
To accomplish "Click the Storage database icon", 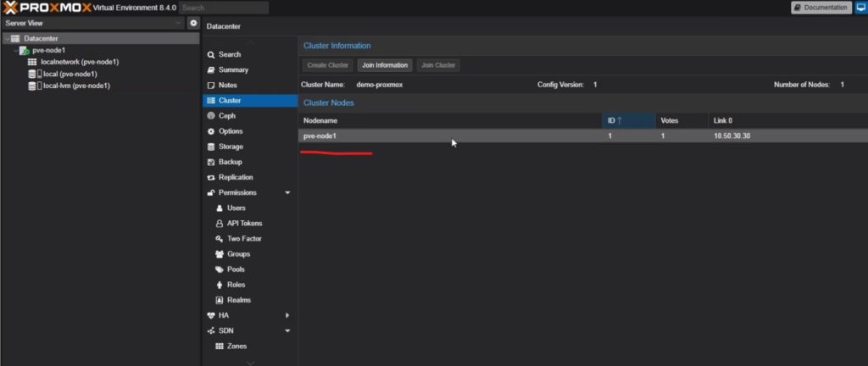I will tap(211, 147).
